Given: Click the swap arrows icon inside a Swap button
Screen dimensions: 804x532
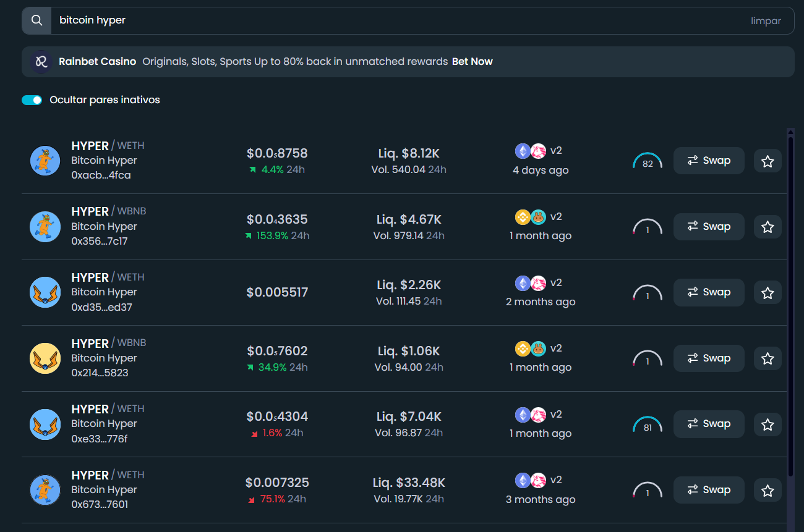Looking at the screenshot, I should point(693,160).
